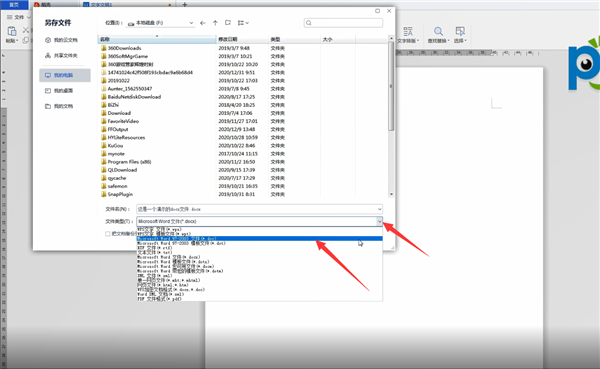Choose WPS文字 模板文件(*.wpt) option
Viewport: 600px width, 369px height.
(x=259, y=234)
